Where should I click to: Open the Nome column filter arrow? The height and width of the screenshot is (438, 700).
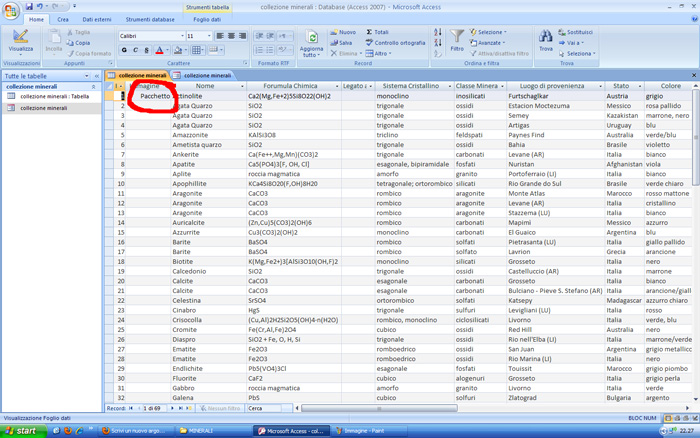(x=242, y=86)
